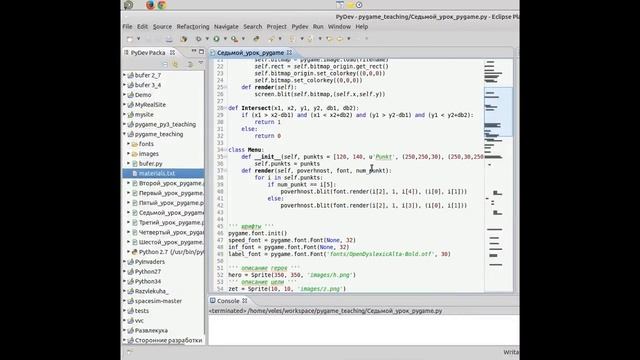Close the PyDev Package Explorer tab

172,53
